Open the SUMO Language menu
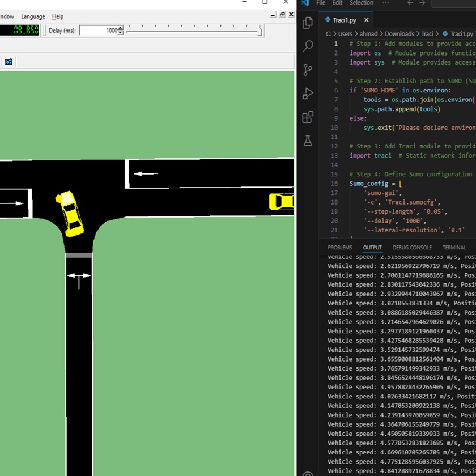476x476 pixels. point(33,16)
